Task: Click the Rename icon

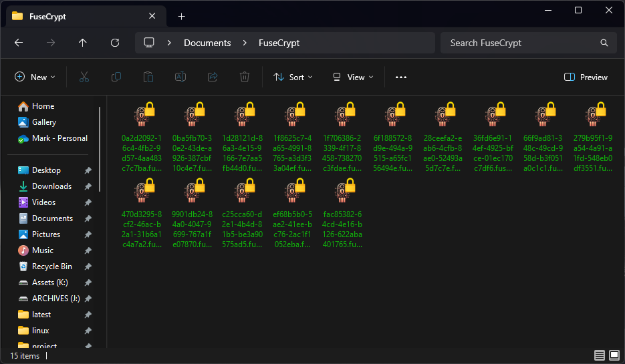Action: point(180,77)
